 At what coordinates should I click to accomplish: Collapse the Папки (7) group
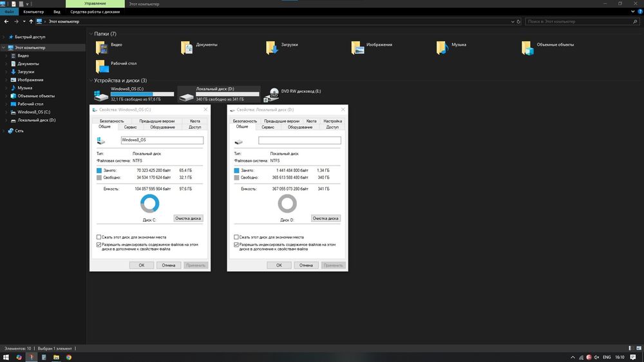(91, 33)
